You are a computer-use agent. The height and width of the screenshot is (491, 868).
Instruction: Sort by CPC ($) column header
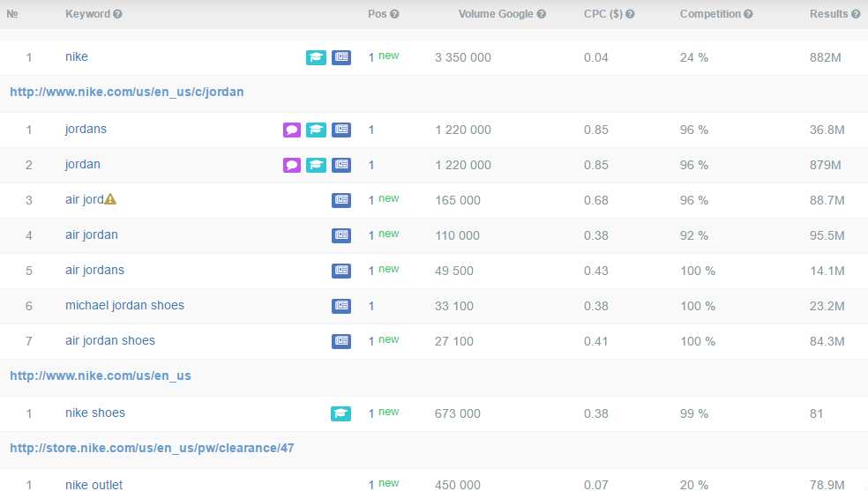(x=602, y=14)
